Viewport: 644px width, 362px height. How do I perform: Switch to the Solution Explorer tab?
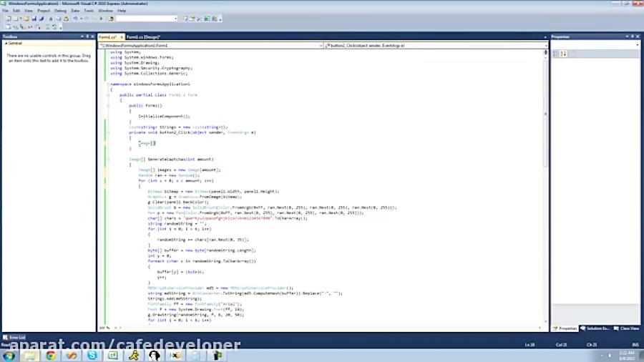(x=595, y=328)
